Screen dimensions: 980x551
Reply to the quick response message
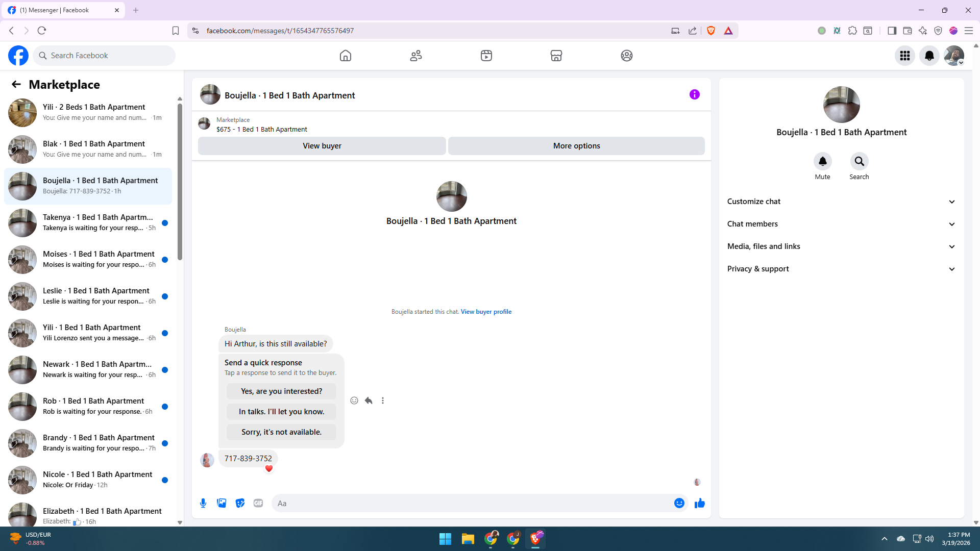coord(369,400)
